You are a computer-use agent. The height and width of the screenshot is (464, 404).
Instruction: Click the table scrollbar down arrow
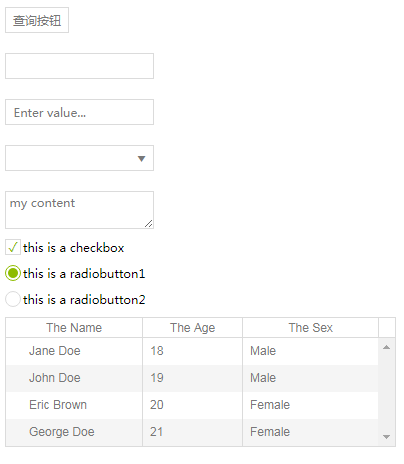[x=387, y=437]
